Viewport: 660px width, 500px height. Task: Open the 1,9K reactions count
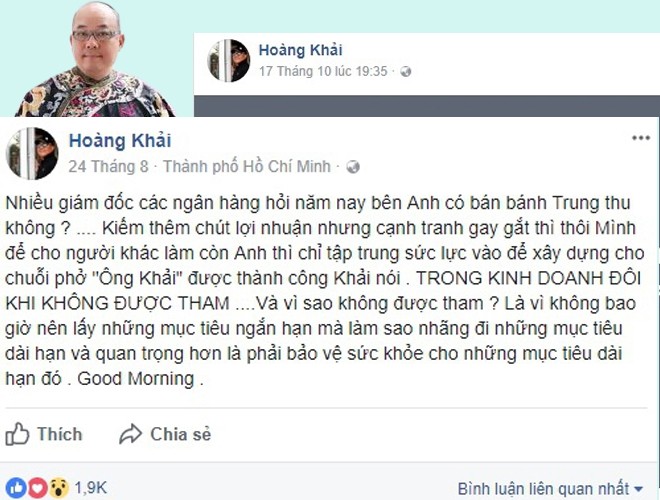(90, 488)
